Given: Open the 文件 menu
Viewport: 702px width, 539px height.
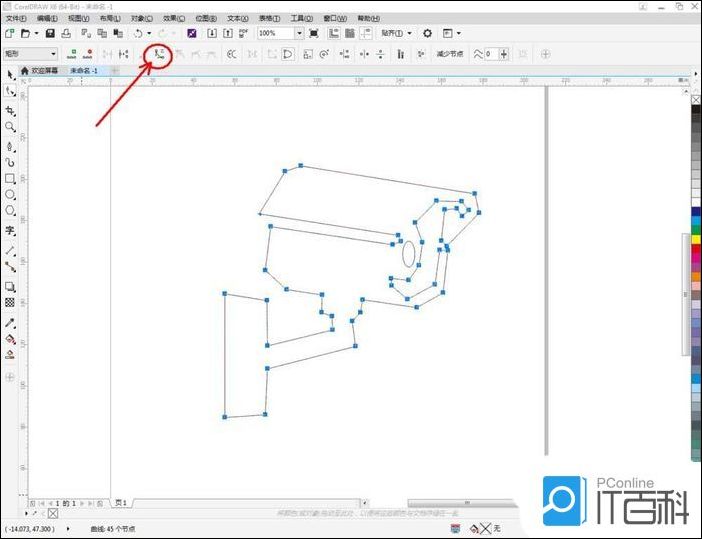Looking at the screenshot, I should pos(16,18).
